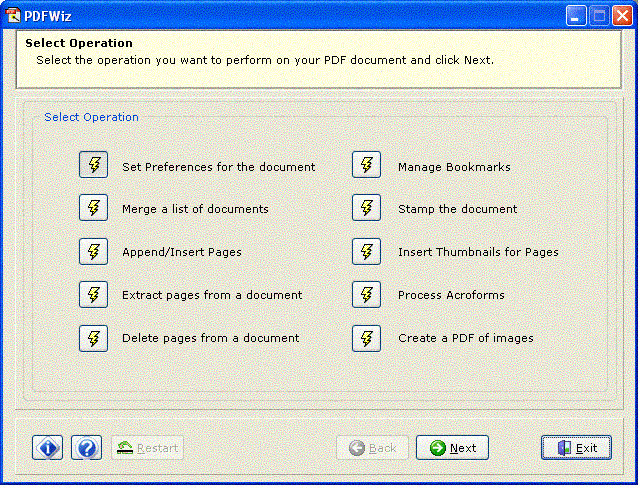This screenshot has width=638, height=485.
Task: Click the Create a PDF of images label
Action: click(466, 339)
